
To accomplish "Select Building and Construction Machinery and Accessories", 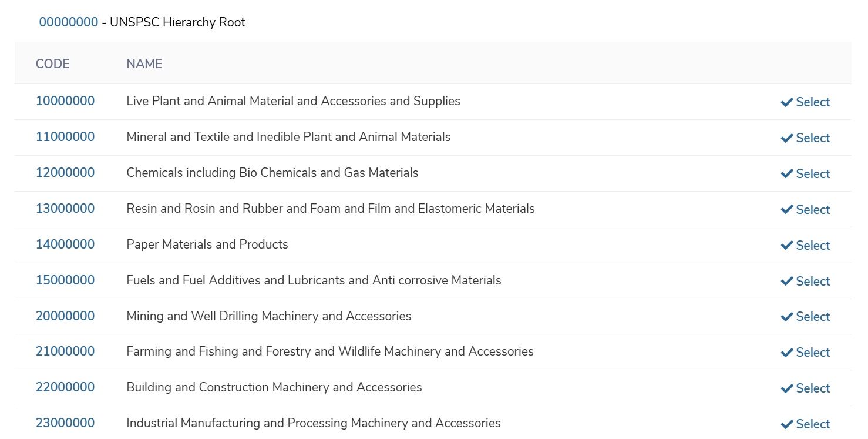I will tap(805, 388).
